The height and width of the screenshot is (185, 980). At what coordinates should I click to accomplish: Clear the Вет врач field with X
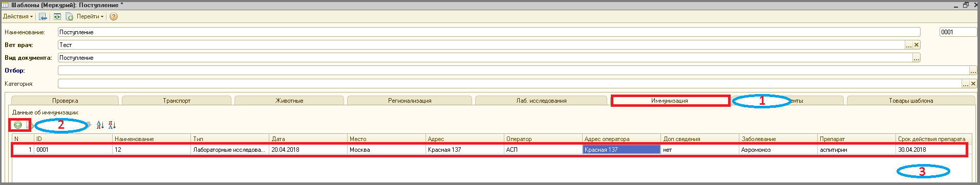click(x=917, y=45)
